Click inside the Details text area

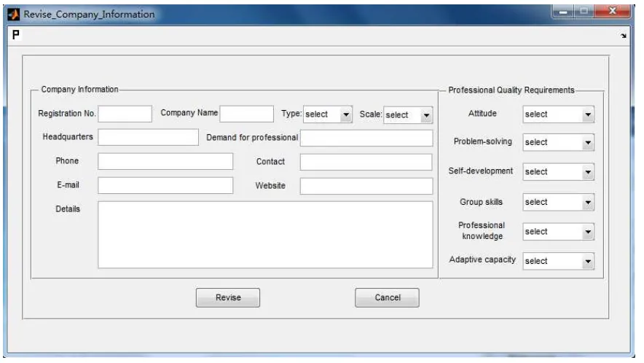265,235
